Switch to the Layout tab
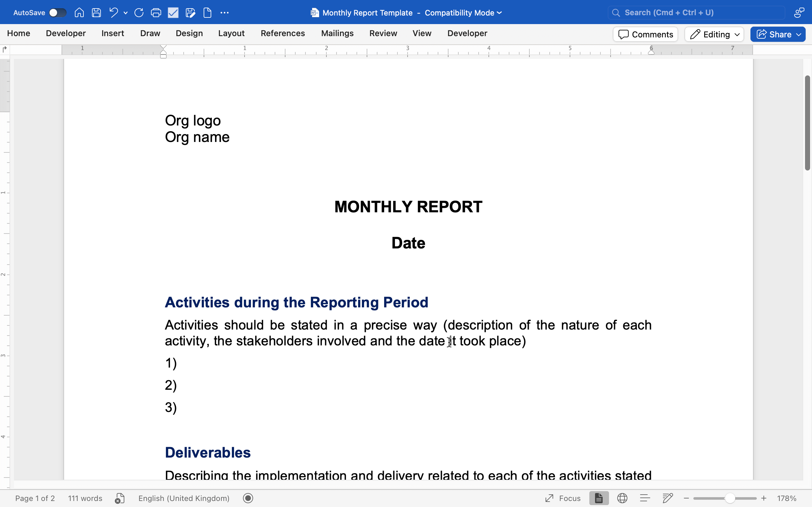 coord(231,33)
